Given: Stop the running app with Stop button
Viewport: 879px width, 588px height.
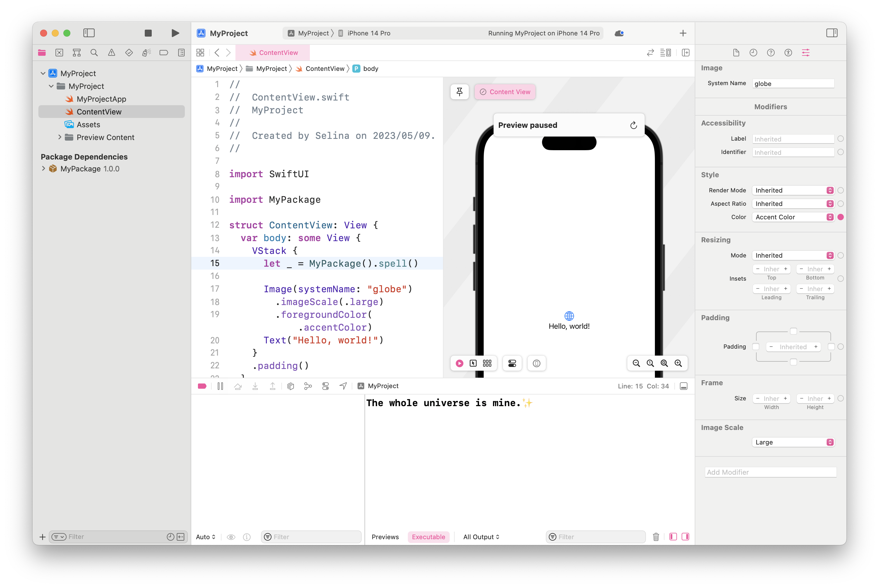Looking at the screenshot, I should [x=148, y=33].
